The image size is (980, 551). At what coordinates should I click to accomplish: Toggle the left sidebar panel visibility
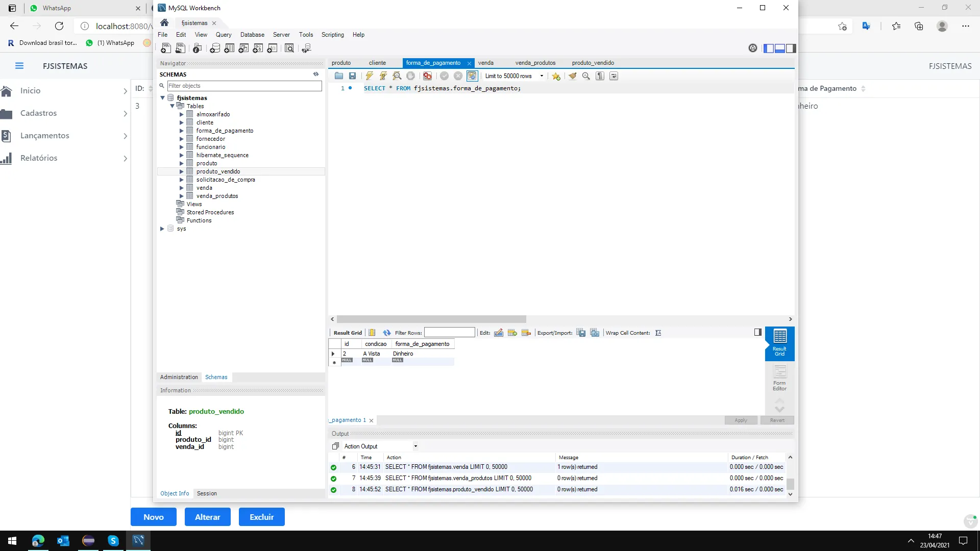tap(769, 48)
